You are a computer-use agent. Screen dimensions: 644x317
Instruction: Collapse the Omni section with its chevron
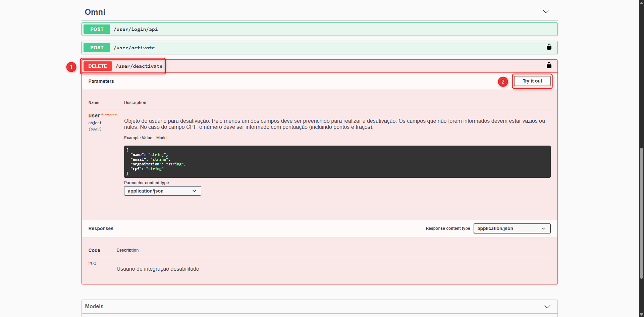[x=545, y=11]
